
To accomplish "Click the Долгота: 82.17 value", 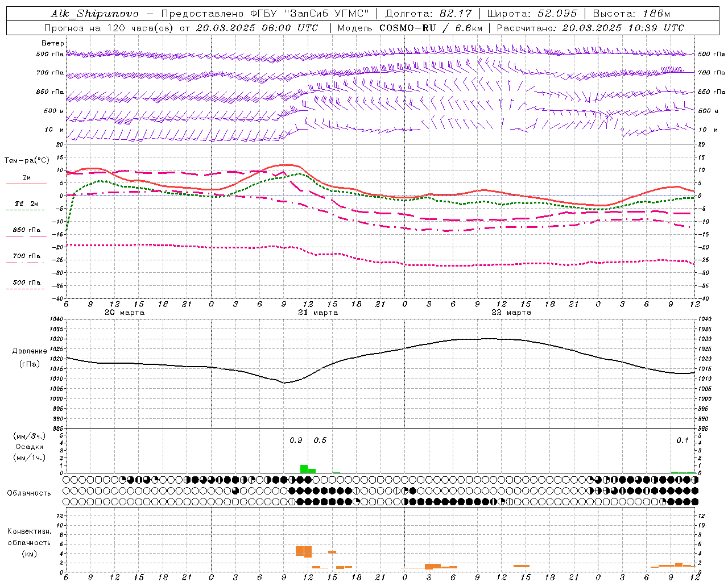I will [428, 14].
